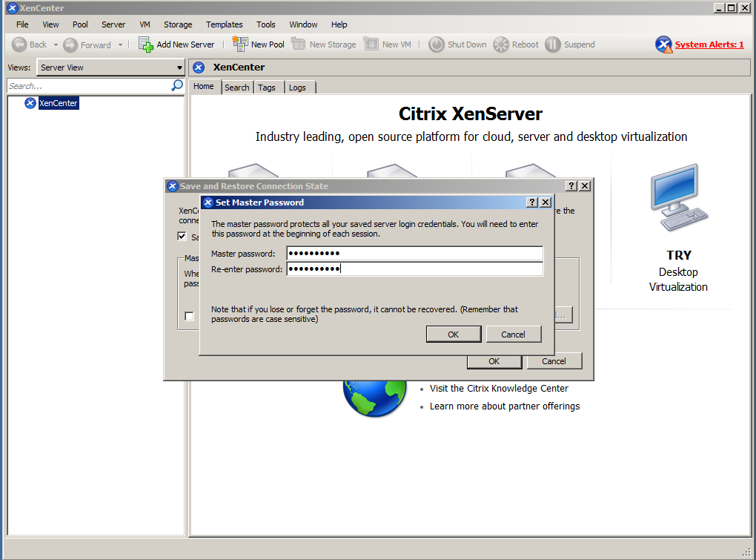
Task: Cancel the Set Master Password dialog
Action: point(513,335)
